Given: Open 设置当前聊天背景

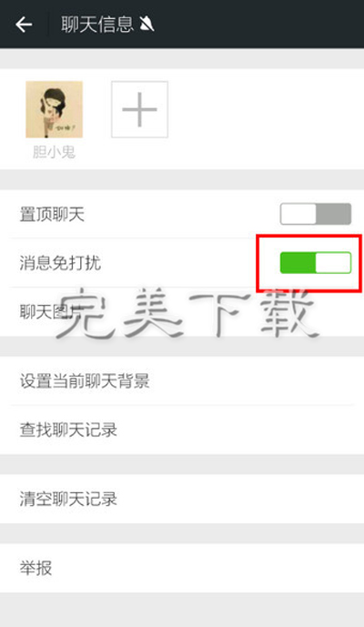Looking at the screenshot, I should (182, 380).
